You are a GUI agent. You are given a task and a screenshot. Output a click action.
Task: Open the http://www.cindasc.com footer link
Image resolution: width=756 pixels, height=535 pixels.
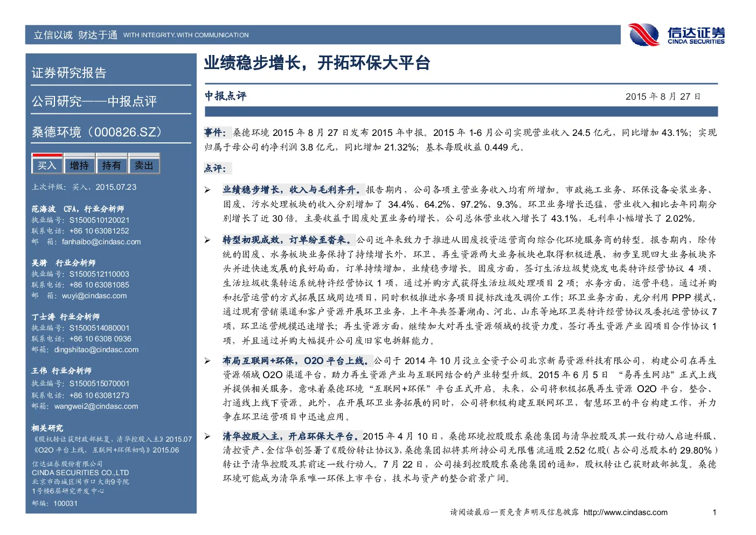pyautogui.click(x=626, y=512)
